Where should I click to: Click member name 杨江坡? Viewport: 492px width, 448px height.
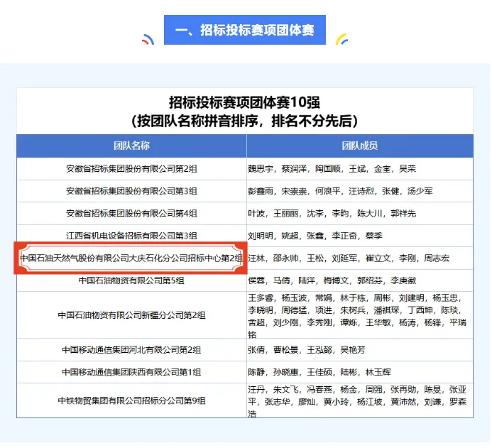(x=370, y=402)
